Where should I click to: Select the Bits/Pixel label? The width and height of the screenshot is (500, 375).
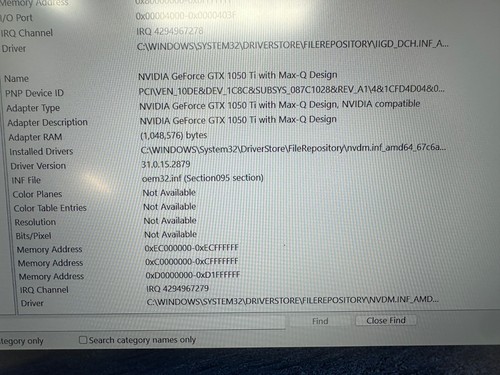pos(33,236)
